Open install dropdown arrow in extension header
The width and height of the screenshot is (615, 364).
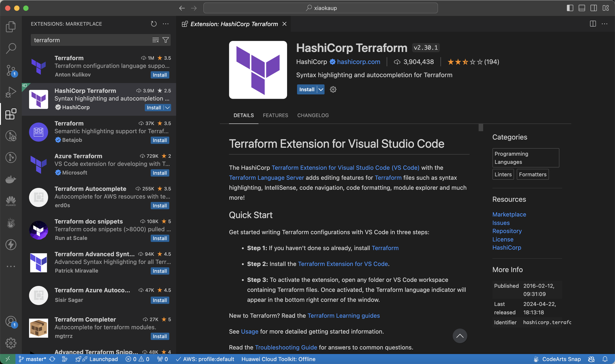click(x=321, y=90)
